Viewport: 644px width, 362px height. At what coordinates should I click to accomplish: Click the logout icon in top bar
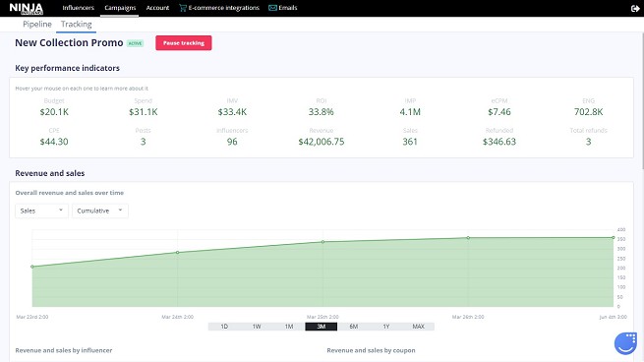coord(635,8)
